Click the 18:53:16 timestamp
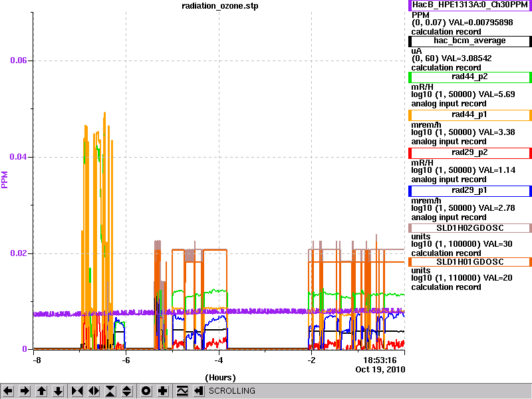 [x=380, y=360]
